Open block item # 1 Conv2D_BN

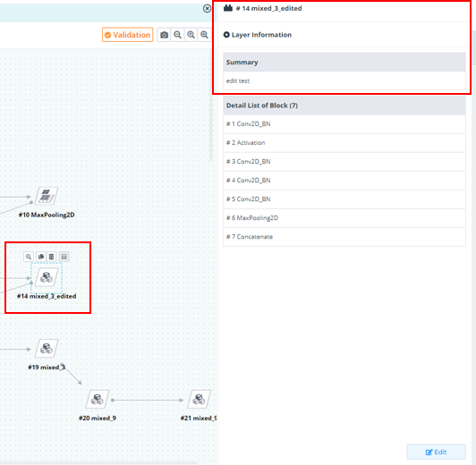tap(344, 124)
